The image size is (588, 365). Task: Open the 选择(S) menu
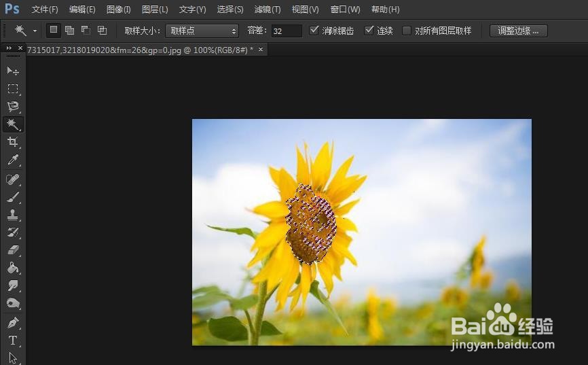click(230, 9)
